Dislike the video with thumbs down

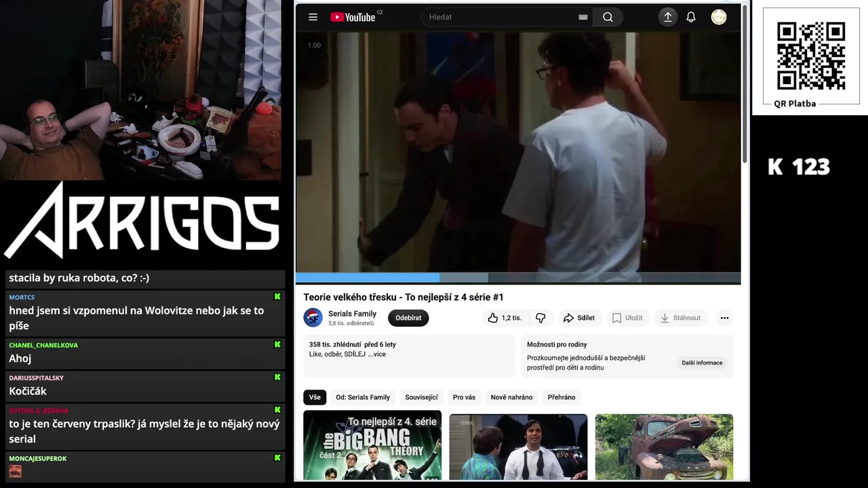point(540,318)
